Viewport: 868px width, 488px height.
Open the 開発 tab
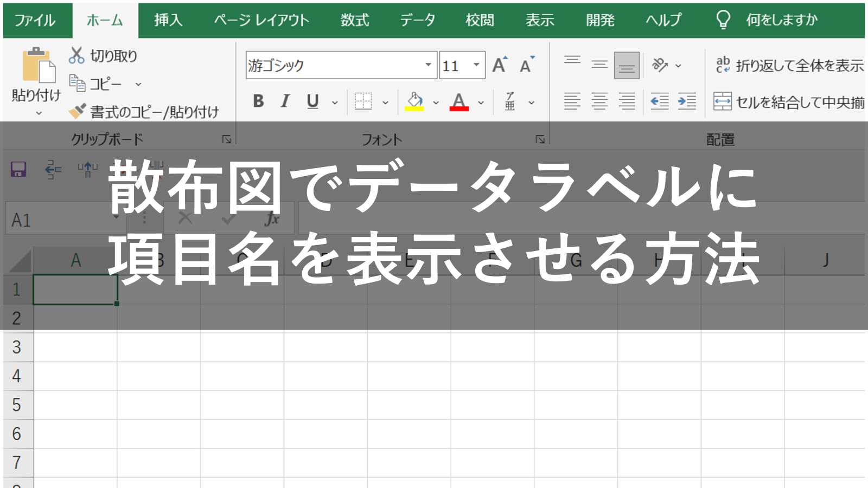600,21
